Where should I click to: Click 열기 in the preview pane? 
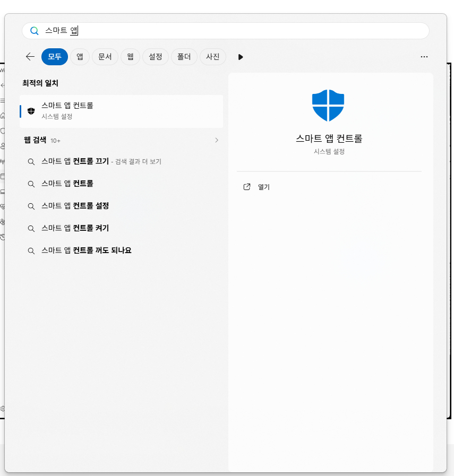264,187
